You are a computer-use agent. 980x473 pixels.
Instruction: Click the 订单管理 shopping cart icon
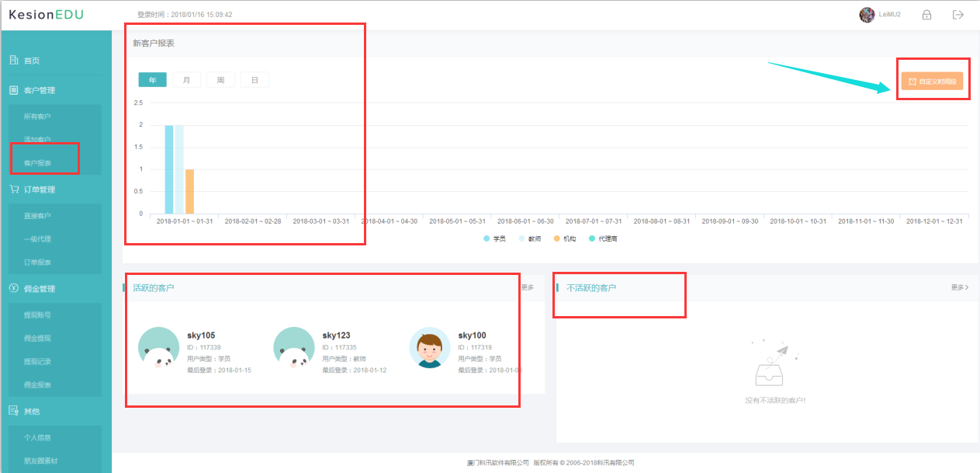coord(13,189)
